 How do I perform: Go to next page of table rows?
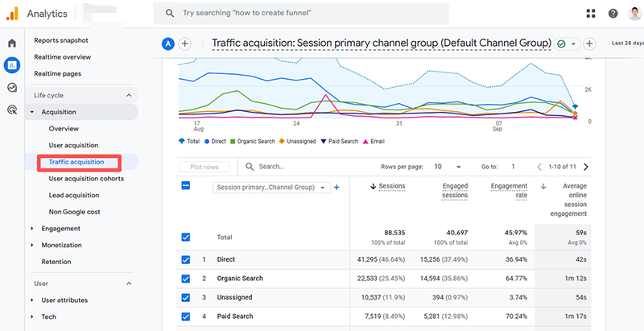coord(585,167)
